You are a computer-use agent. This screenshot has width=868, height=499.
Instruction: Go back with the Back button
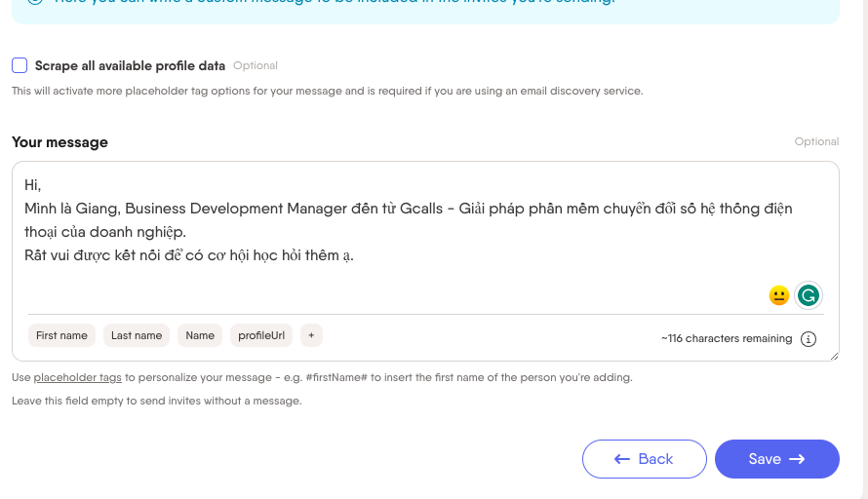coord(644,459)
